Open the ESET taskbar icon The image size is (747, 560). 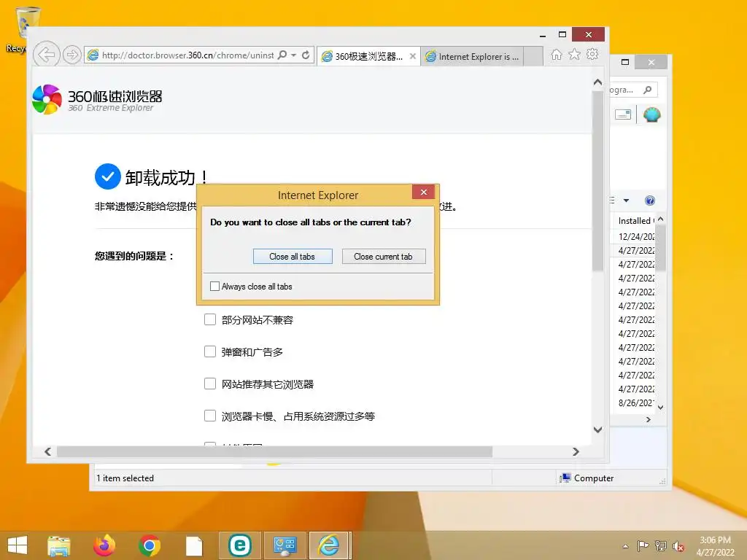(x=239, y=545)
